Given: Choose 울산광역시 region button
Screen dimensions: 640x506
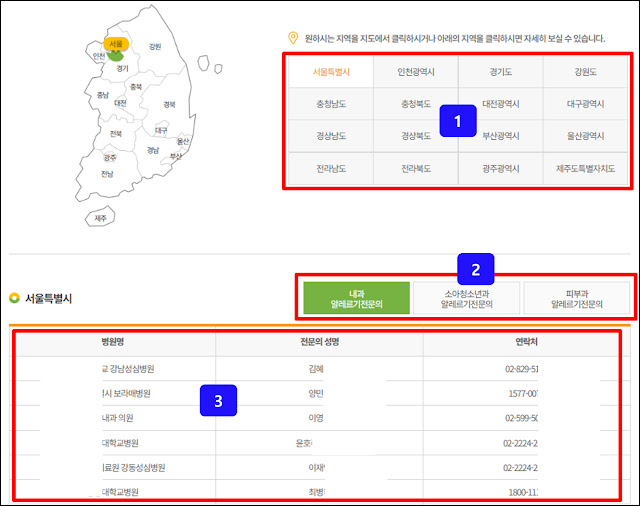Looking at the screenshot, I should coord(585,136).
